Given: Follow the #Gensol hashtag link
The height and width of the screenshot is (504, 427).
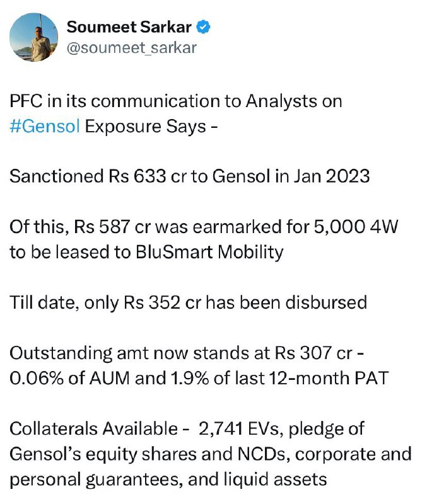Looking at the screenshot, I should pyautogui.click(x=44, y=127).
